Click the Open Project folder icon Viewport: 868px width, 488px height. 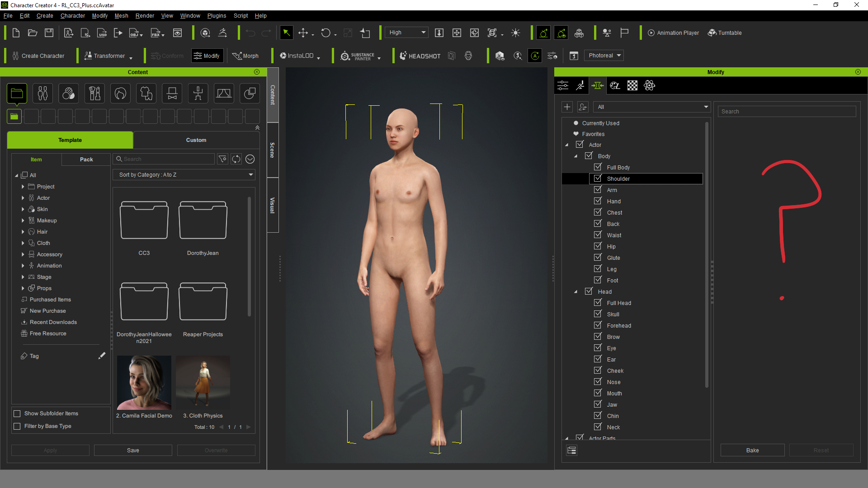[x=33, y=33]
